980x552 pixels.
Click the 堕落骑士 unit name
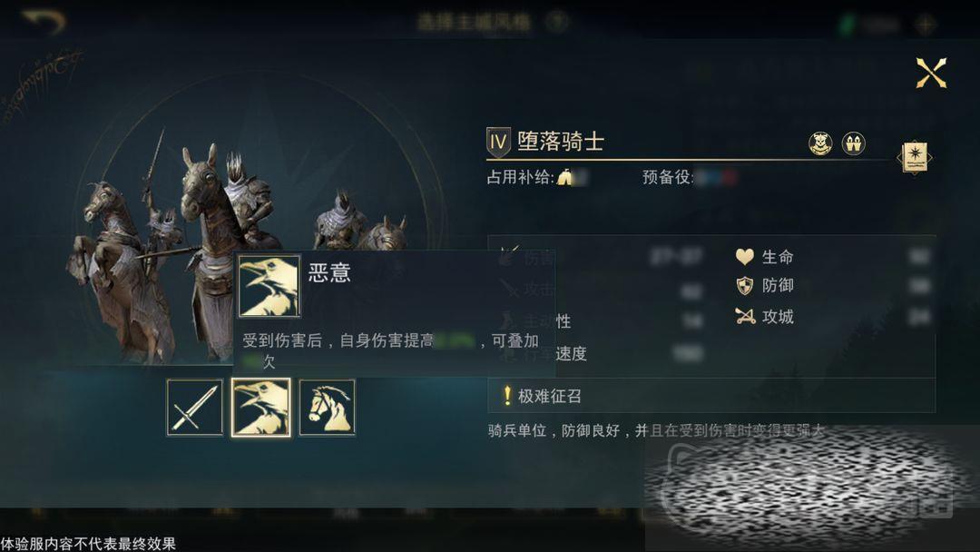click(561, 142)
